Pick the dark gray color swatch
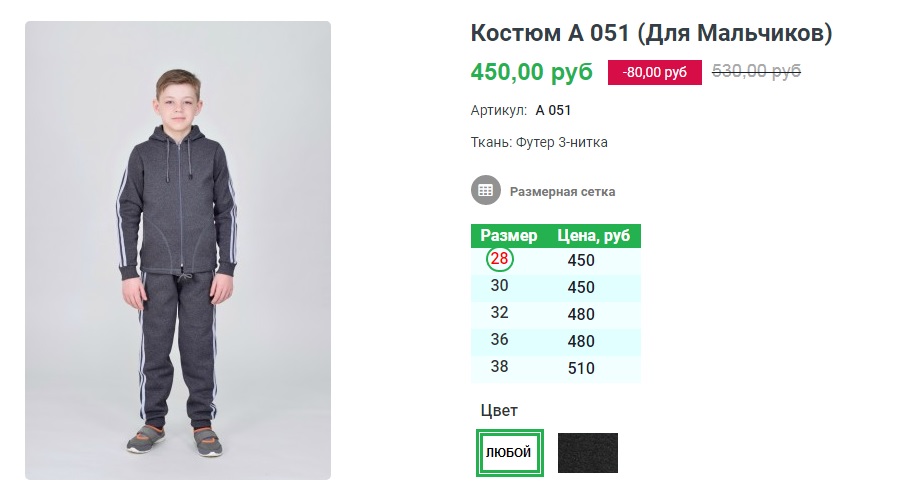Image resolution: width=902 pixels, height=487 pixels. point(588,453)
